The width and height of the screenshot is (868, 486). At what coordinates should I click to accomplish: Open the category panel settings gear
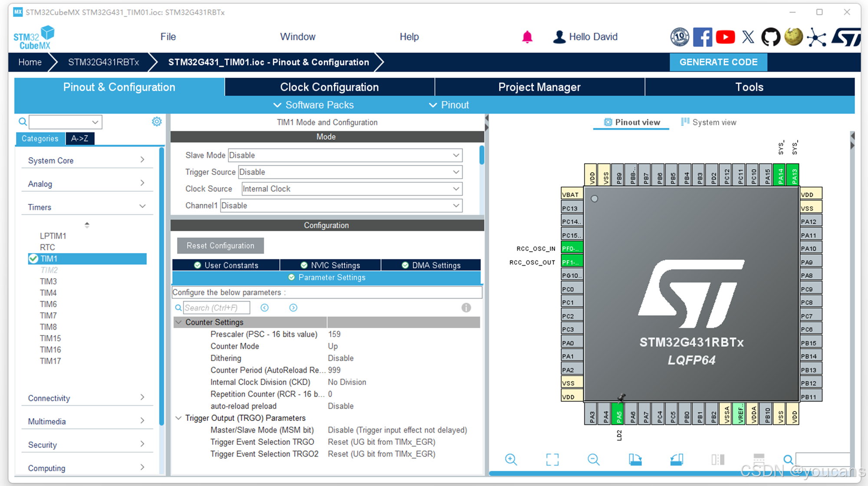pos(157,121)
